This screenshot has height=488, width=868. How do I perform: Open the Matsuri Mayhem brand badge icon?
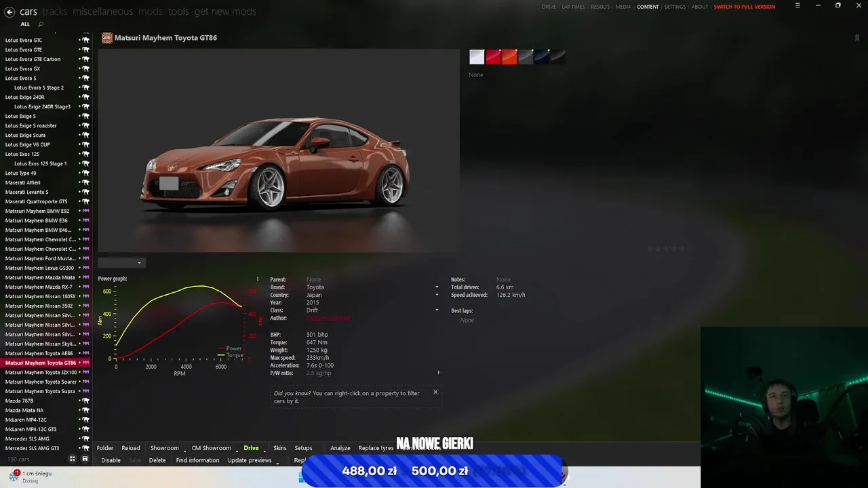[106, 38]
